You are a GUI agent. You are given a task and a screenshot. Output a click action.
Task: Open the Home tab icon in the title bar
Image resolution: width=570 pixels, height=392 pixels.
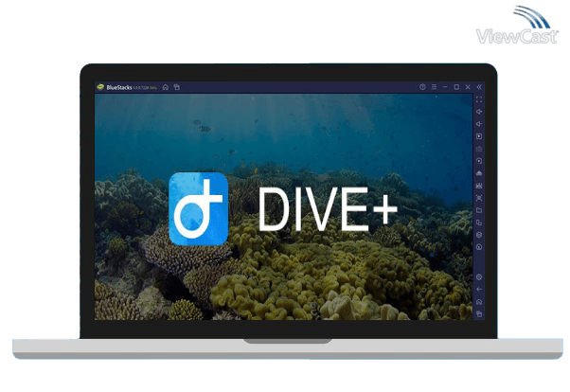(x=166, y=87)
